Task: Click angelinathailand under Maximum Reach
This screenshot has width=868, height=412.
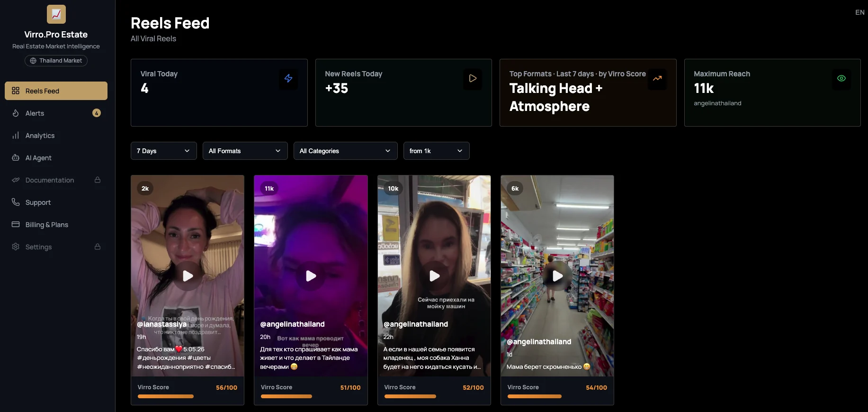Action: coord(717,103)
